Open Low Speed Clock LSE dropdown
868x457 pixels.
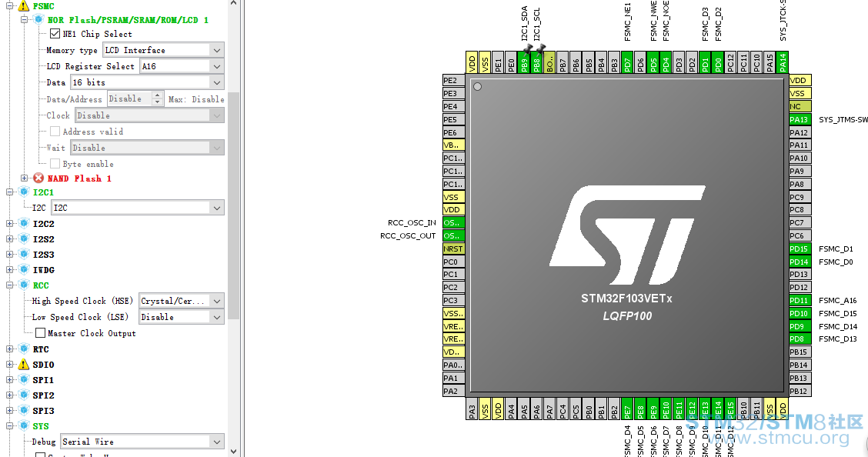[x=181, y=317]
